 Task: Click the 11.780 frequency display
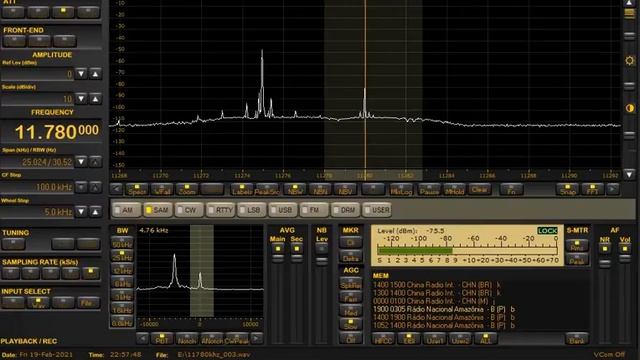52,131
